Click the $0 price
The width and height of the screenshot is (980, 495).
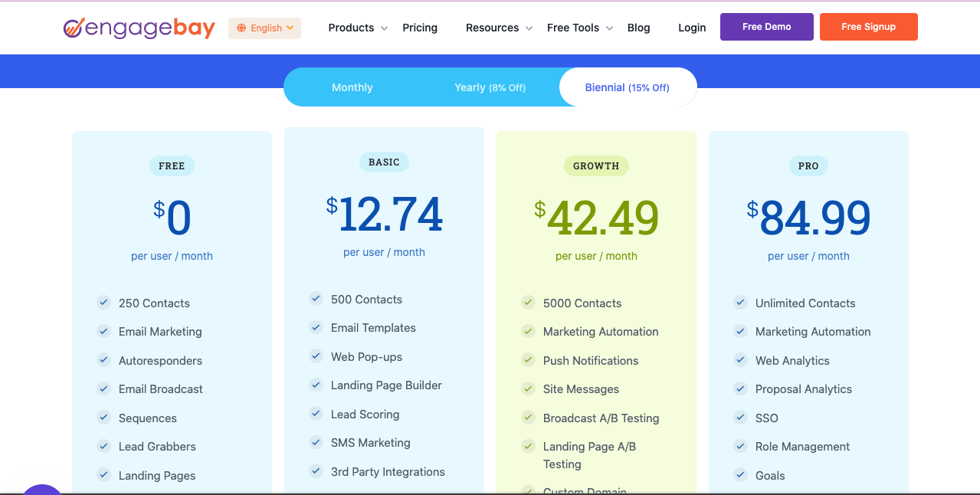[x=172, y=218]
